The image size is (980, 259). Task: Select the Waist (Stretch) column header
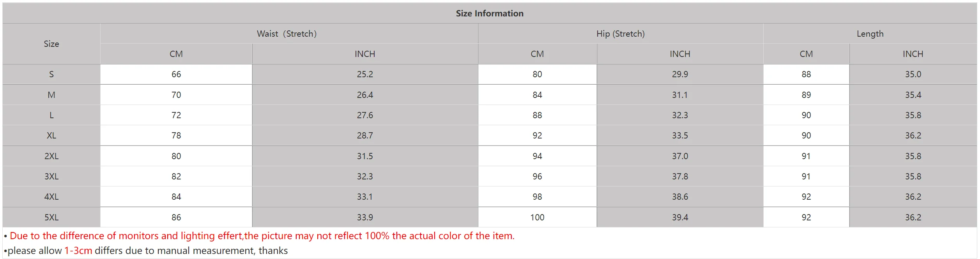point(287,34)
